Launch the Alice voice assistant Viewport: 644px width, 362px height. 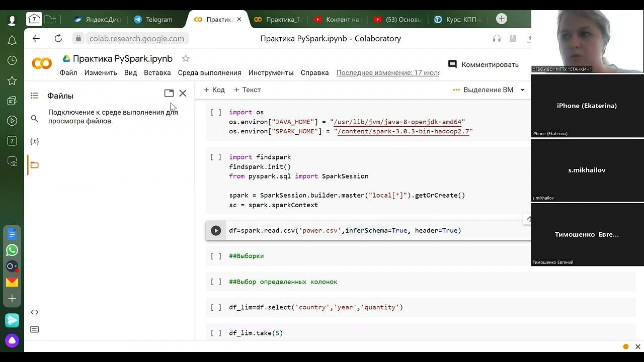[x=12, y=340]
